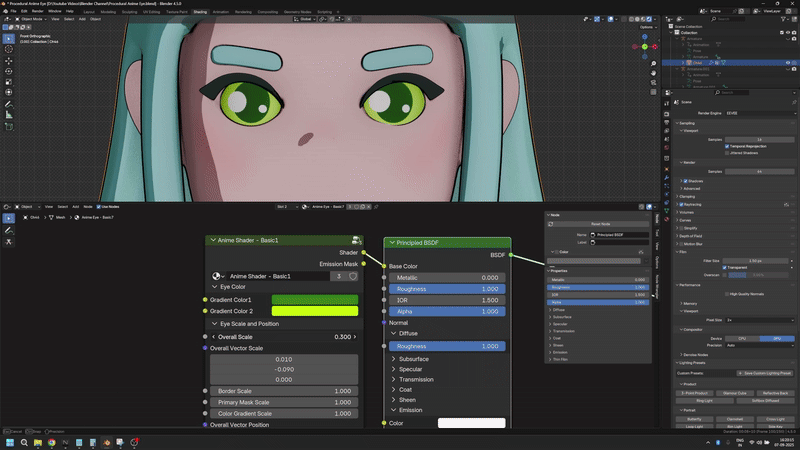The width and height of the screenshot is (800, 450).
Task: Expand Specular section in Principled BSDF
Action: (393, 369)
